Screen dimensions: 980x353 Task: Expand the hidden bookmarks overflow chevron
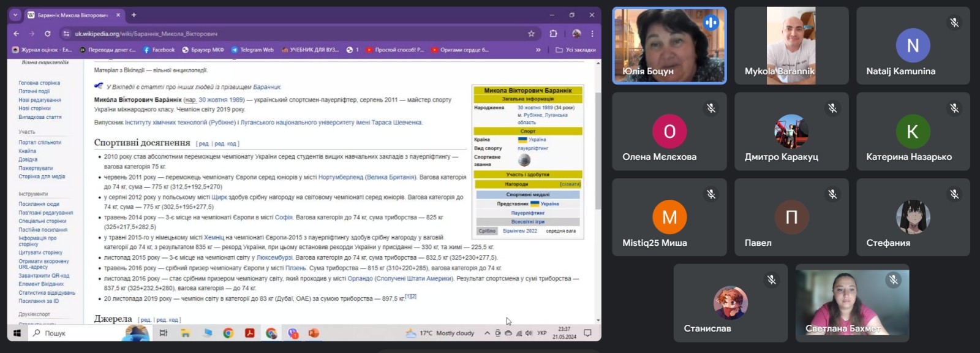[x=538, y=50]
